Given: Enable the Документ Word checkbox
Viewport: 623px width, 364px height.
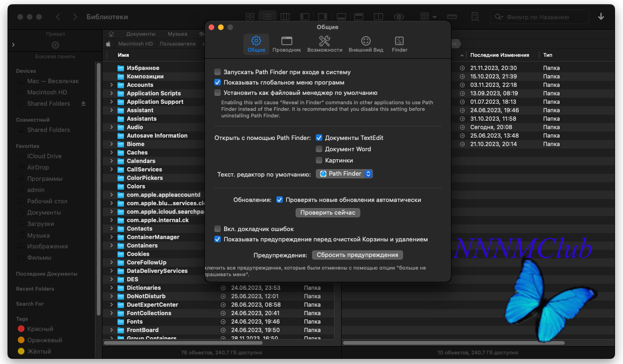Looking at the screenshot, I should (x=319, y=149).
